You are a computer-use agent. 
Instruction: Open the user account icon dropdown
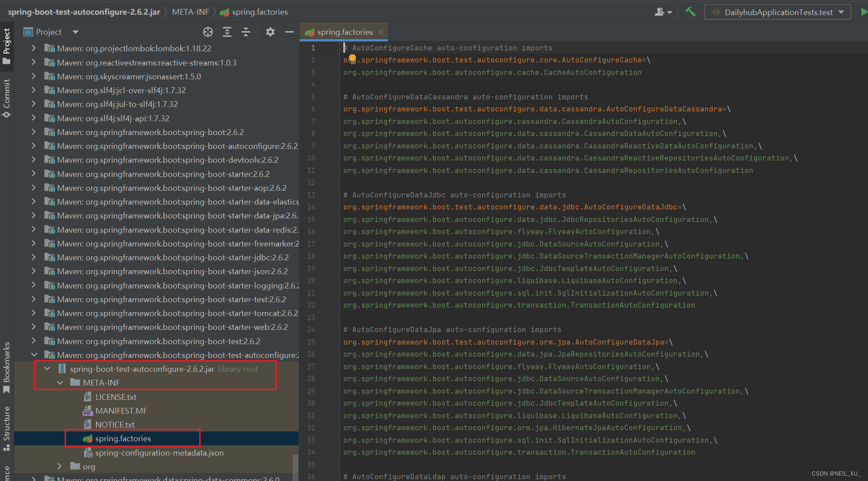pyautogui.click(x=663, y=12)
